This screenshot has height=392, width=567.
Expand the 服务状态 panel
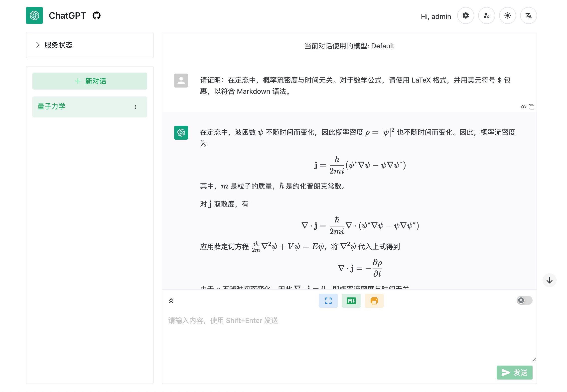(58, 45)
